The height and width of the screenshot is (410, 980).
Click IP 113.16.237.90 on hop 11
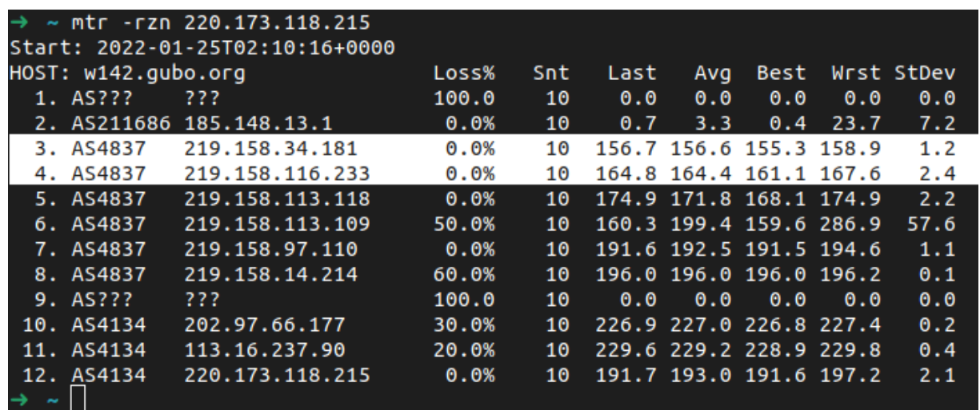click(x=266, y=351)
